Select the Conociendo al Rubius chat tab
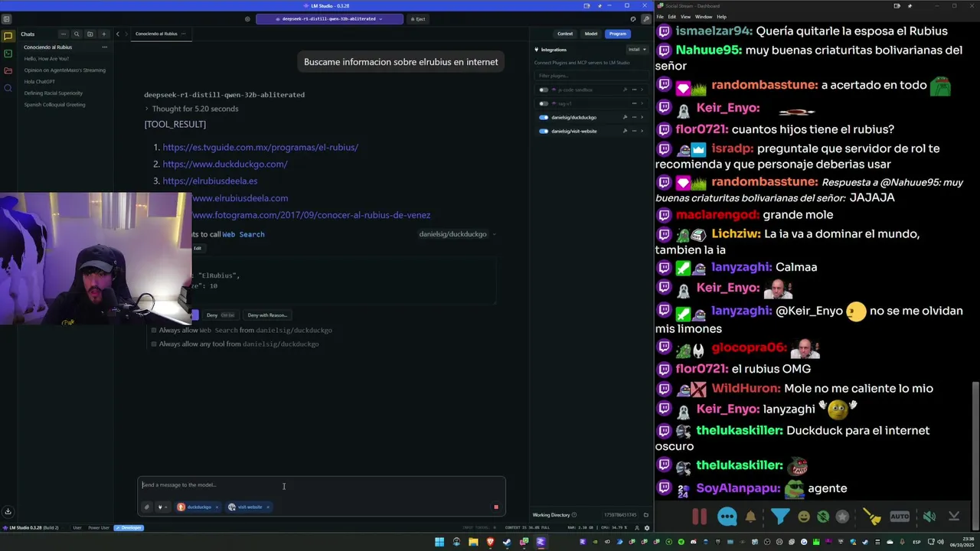 [x=156, y=34]
